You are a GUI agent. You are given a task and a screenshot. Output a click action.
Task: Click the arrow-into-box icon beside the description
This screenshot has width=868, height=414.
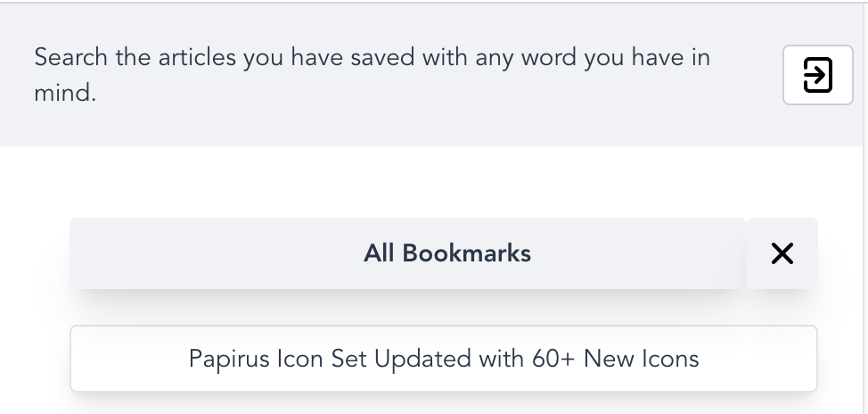click(817, 75)
